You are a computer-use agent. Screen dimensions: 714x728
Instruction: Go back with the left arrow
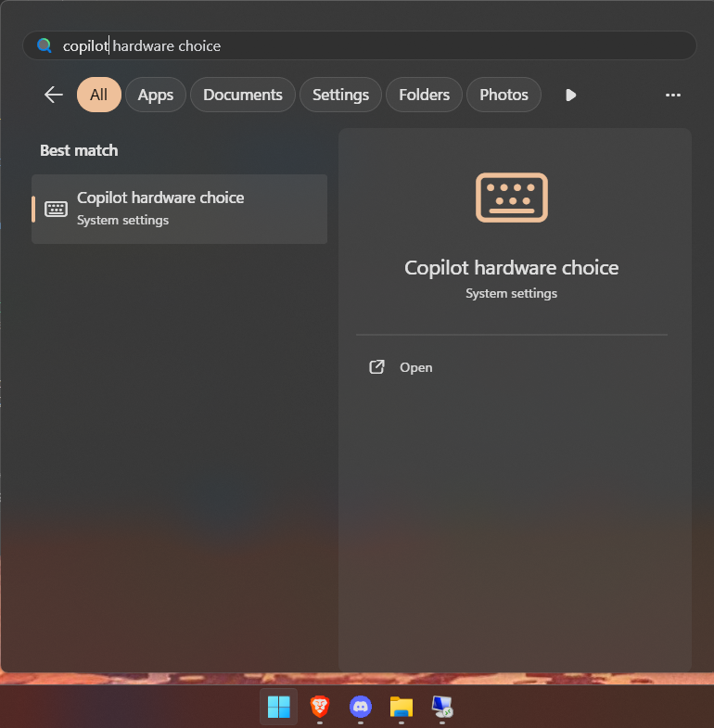point(54,95)
